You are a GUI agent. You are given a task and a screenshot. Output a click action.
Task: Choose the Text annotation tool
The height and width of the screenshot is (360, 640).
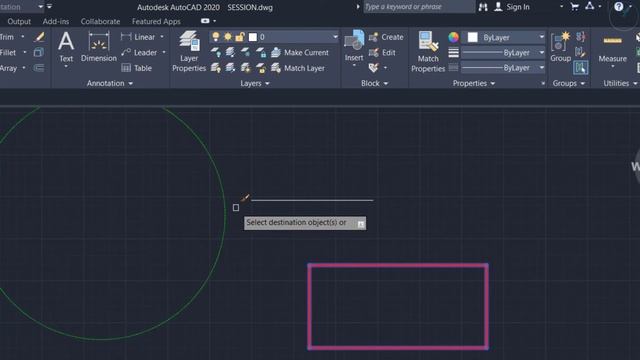tap(66, 48)
